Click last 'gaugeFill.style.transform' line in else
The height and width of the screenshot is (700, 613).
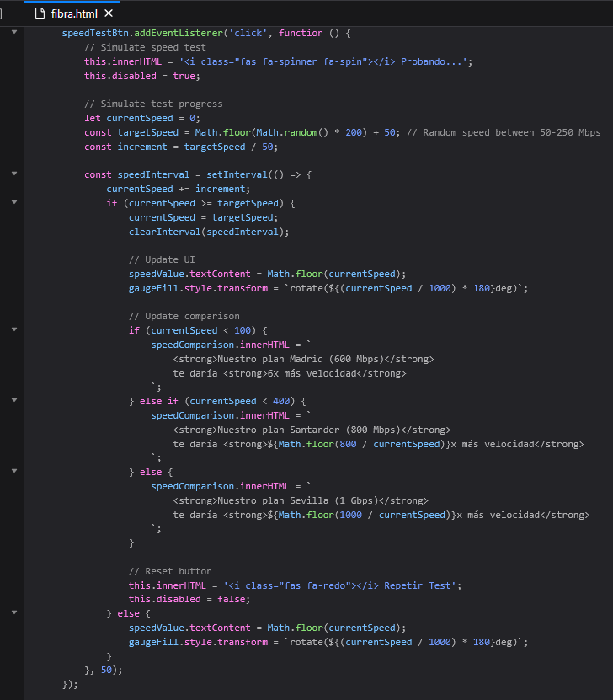pos(328,642)
